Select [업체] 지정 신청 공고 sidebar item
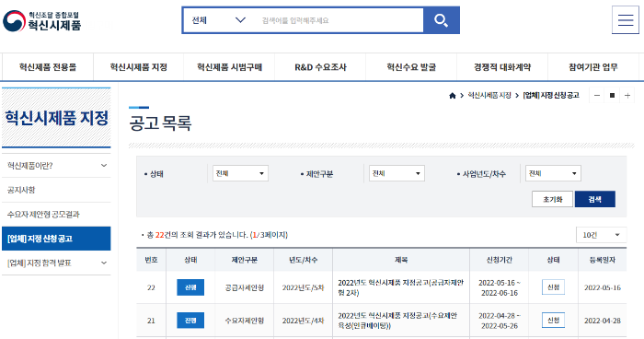This screenshot has height=339, width=644. (x=56, y=239)
